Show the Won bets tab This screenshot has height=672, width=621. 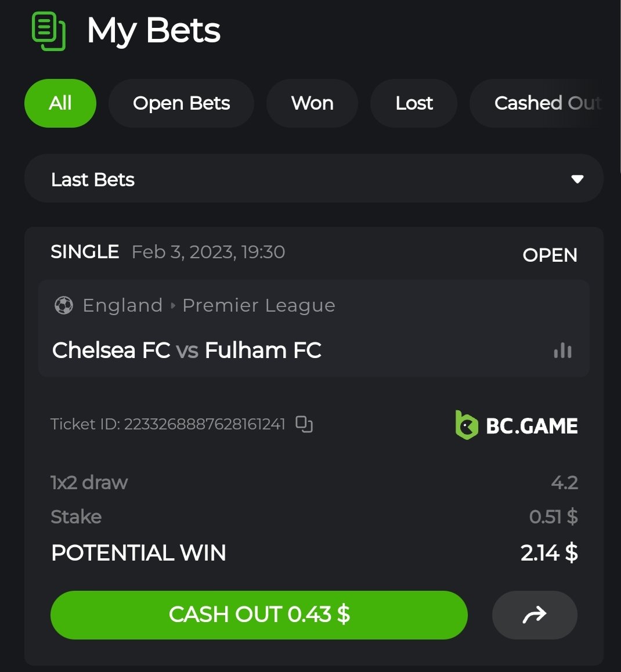(x=312, y=103)
